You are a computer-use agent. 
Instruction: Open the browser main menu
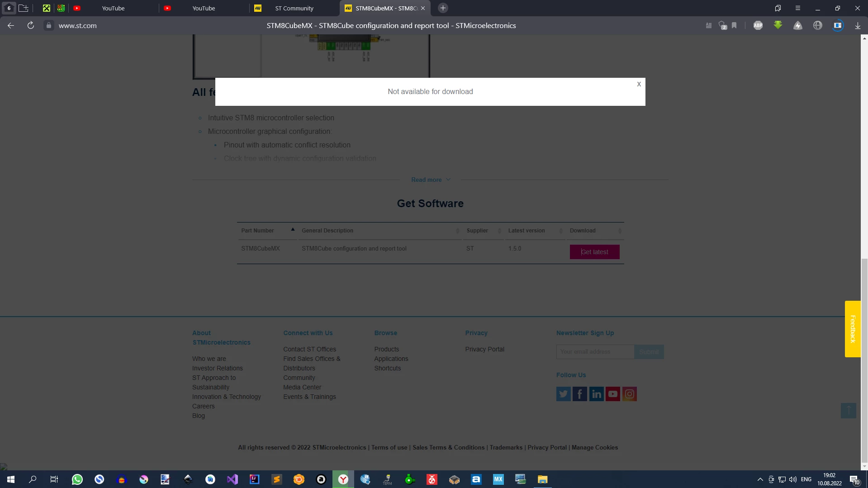(798, 8)
